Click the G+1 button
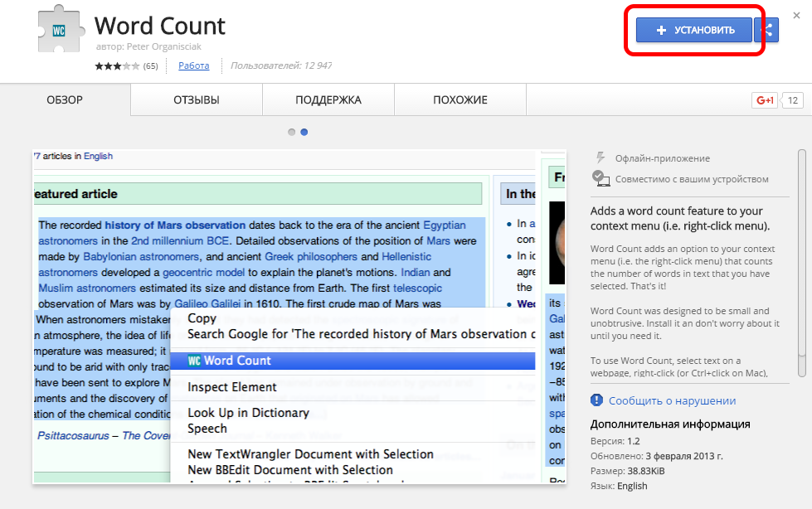 [765, 100]
